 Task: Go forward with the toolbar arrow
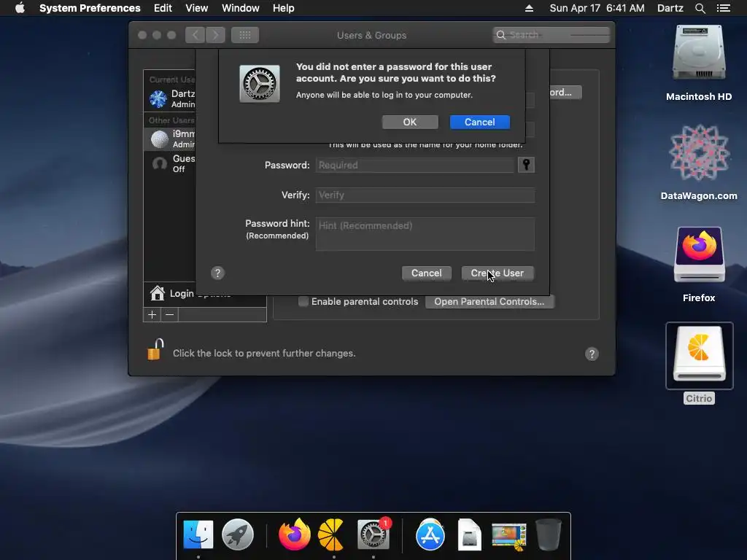(215, 35)
